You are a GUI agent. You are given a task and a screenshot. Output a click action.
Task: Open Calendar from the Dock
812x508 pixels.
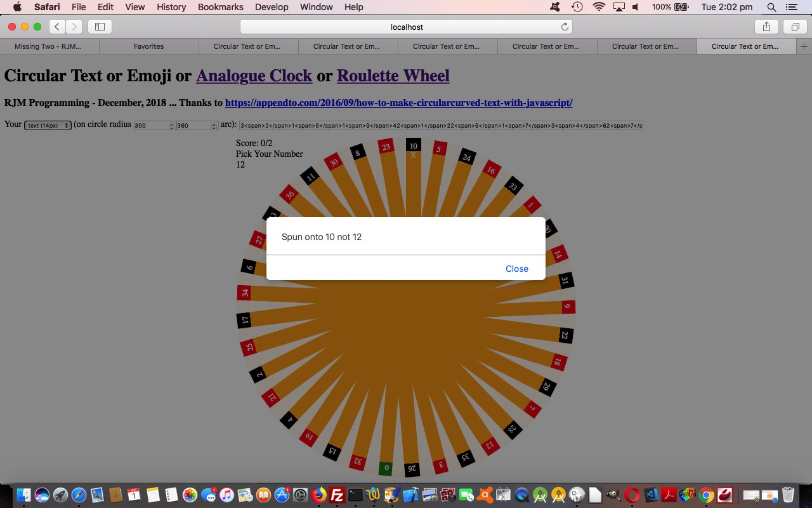click(x=134, y=495)
